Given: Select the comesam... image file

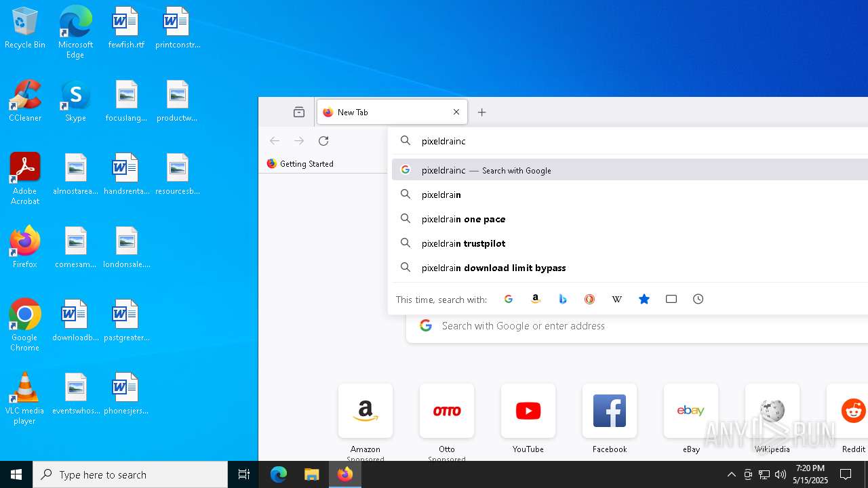Looking at the screenshot, I should coord(75,248).
